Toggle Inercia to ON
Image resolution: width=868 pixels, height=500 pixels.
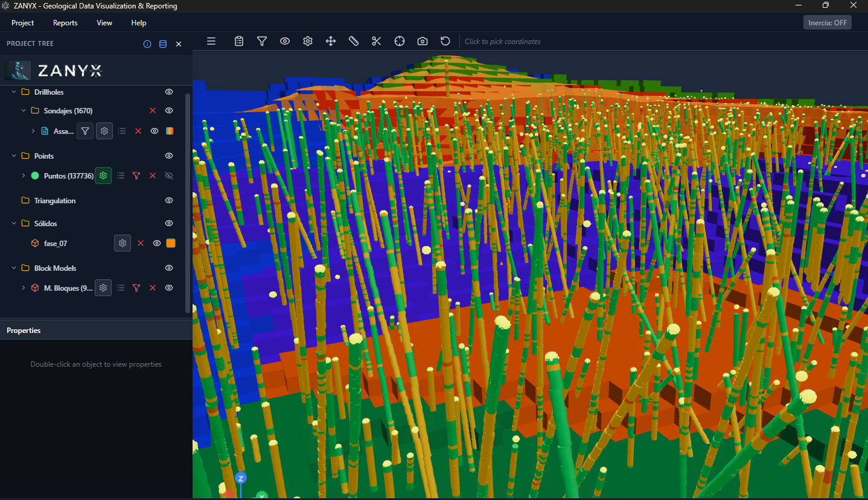tap(827, 22)
